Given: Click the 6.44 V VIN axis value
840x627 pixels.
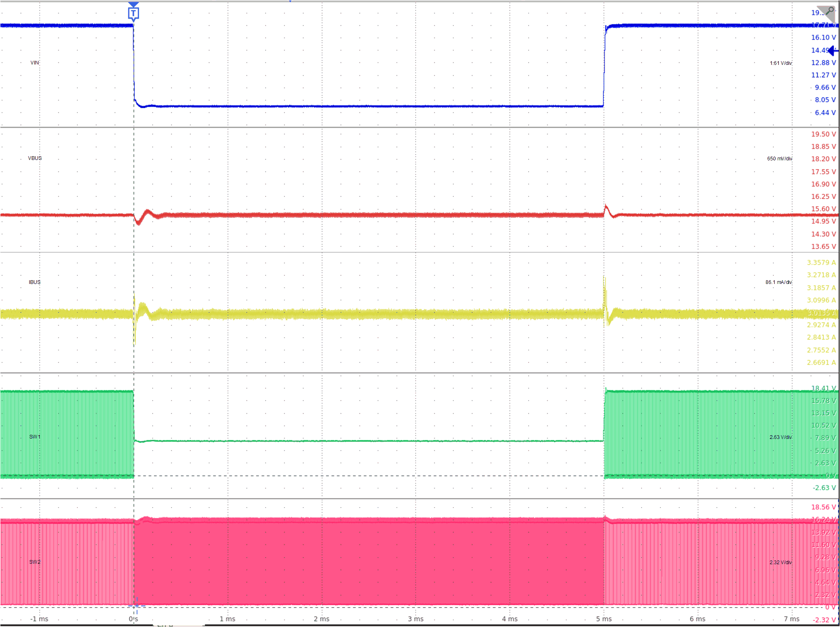Looking at the screenshot, I should pos(825,113).
